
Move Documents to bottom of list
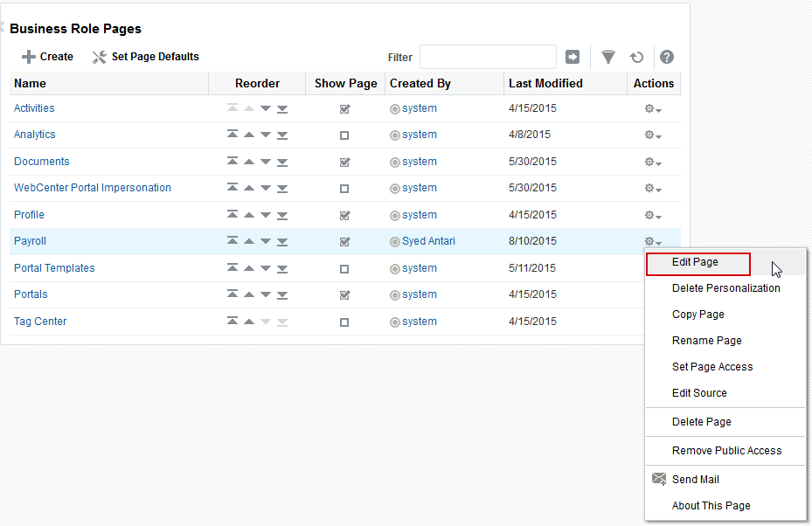tap(281, 162)
